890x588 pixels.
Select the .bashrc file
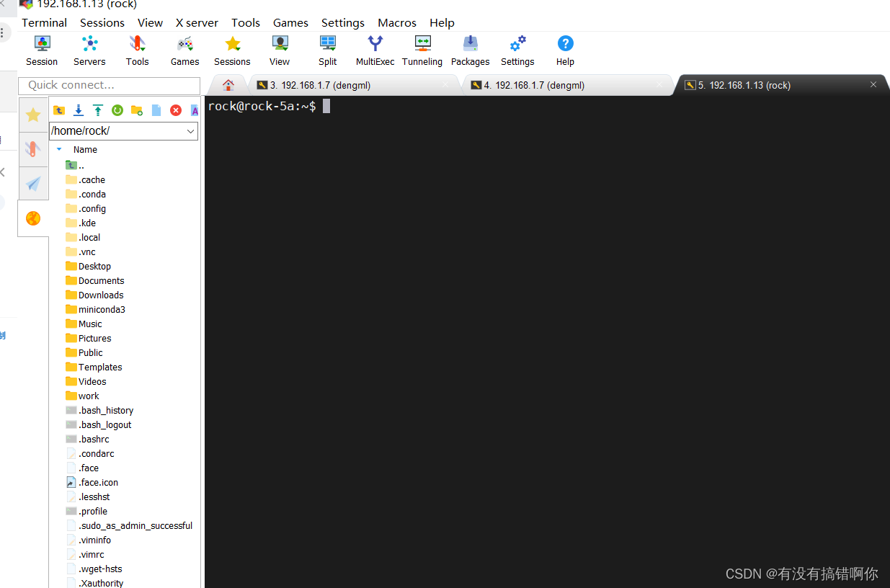click(87, 439)
